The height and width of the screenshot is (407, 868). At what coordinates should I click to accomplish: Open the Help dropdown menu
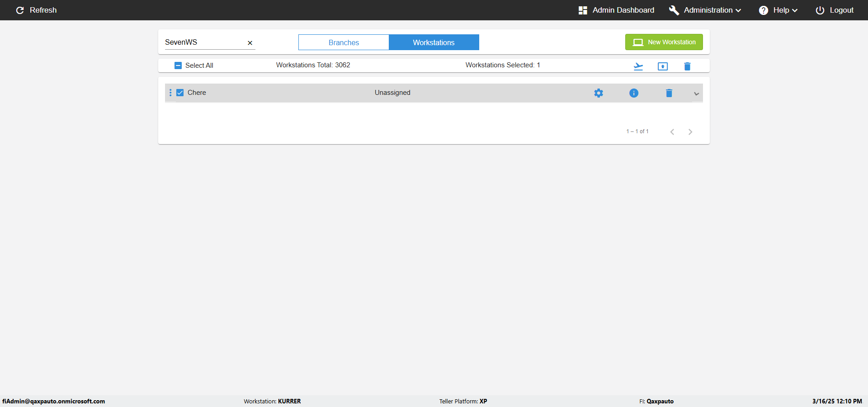778,10
